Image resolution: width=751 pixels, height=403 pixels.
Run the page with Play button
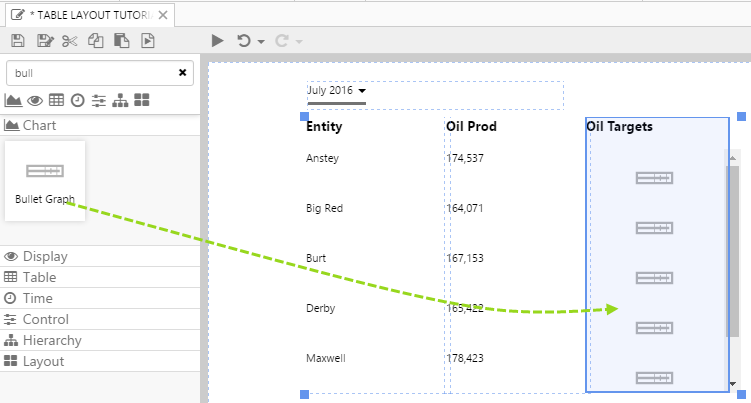[217, 41]
